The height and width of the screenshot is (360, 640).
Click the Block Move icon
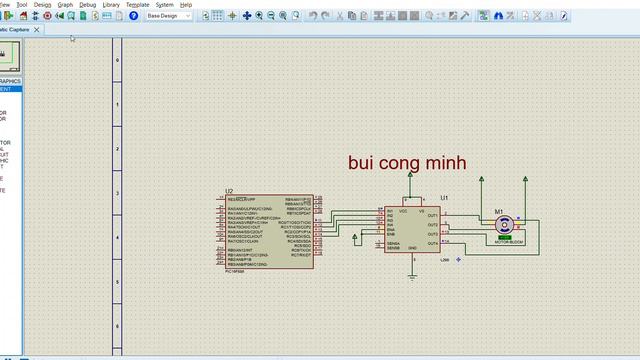point(391,16)
